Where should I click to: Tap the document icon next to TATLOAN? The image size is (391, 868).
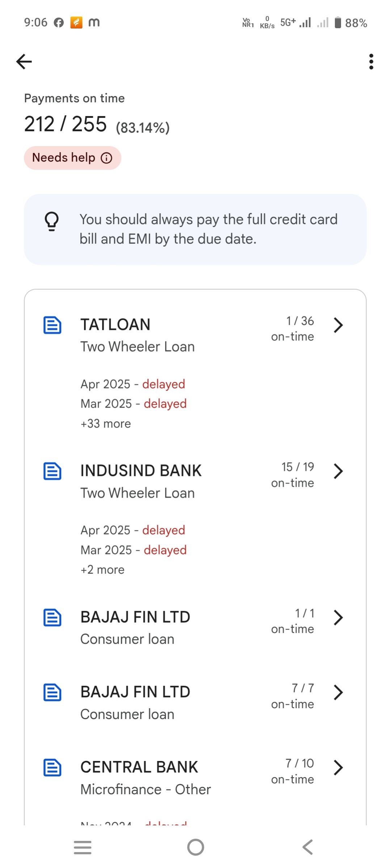click(52, 325)
